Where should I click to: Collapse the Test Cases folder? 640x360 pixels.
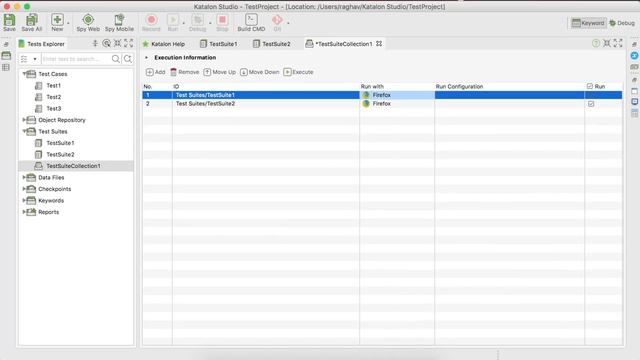[24, 74]
